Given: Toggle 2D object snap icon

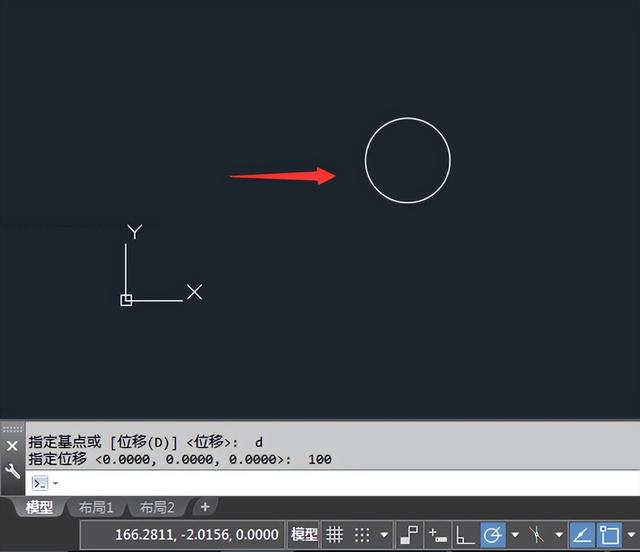Looking at the screenshot, I should (x=609, y=534).
